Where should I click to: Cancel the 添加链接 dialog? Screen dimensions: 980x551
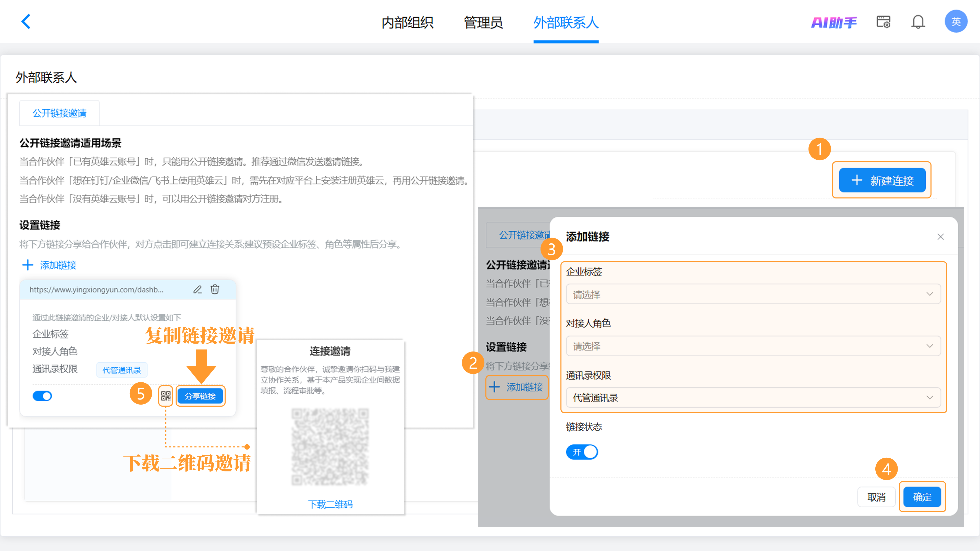pos(876,497)
